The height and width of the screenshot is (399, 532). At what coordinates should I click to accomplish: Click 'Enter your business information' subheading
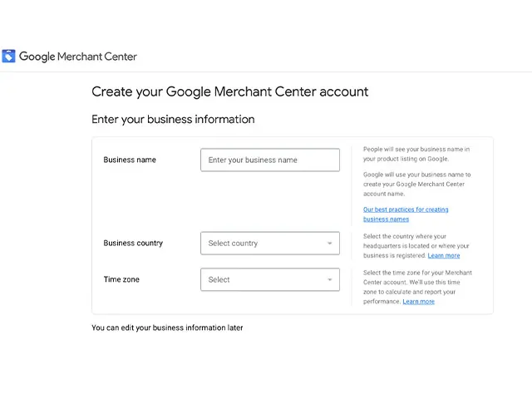click(x=173, y=120)
